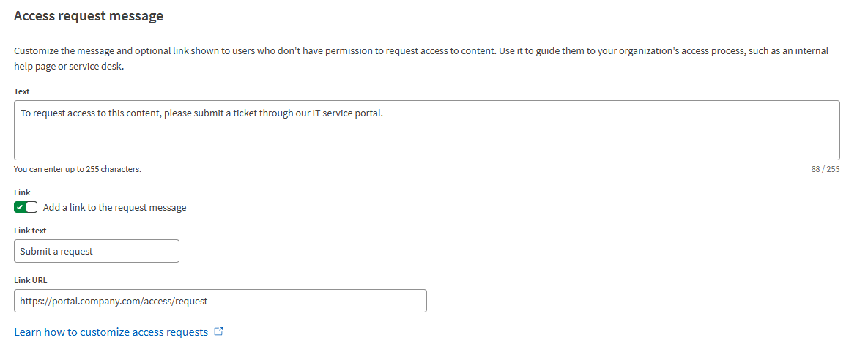Click the 'Access request message' heading
The image size is (868, 352).
pos(88,15)
